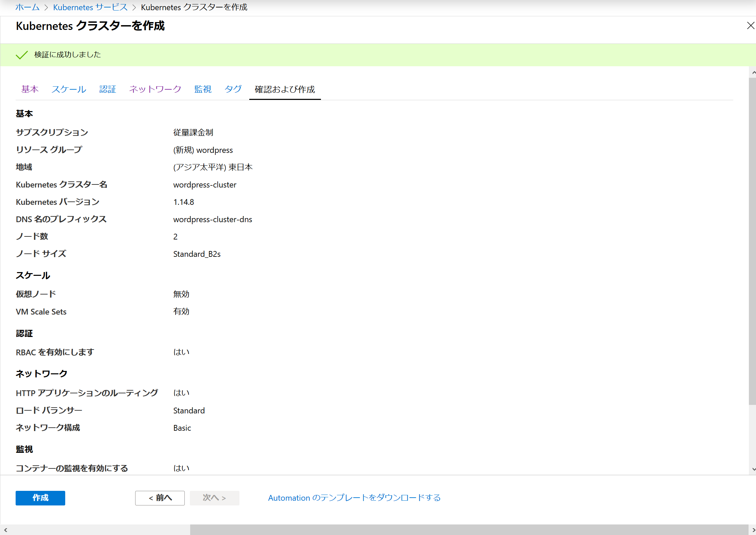Click the VM Scale Sets value 有効
Image resolution: width=756 pixels, height=535 pixels.
tap(181, 311)
